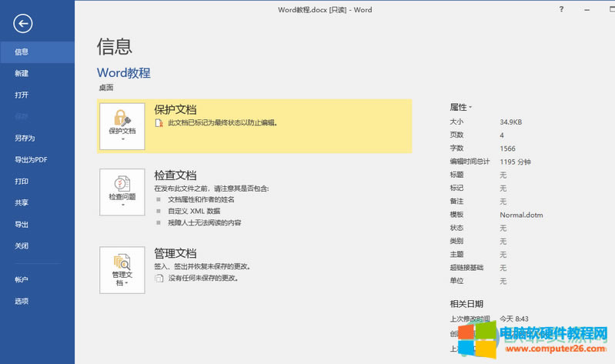Click the back arrow circle icon
The width and height of the screenshot is (615, 364).
[23, 24]
